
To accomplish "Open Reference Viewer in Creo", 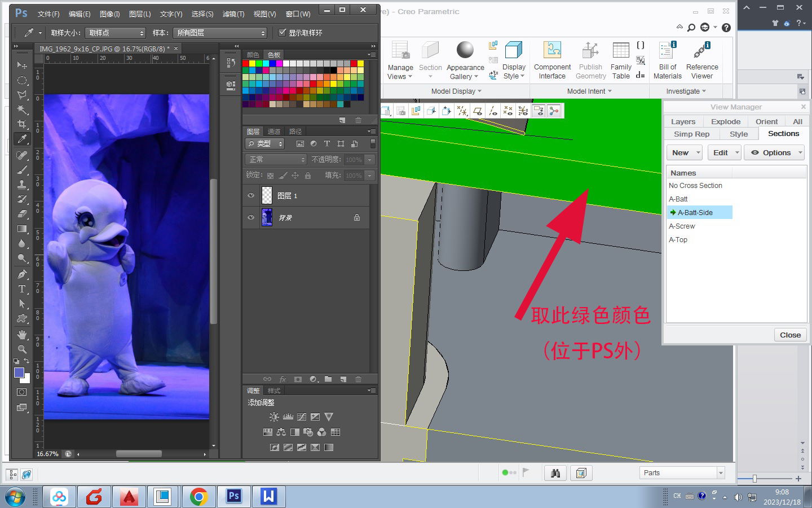I will coord(702,60).
